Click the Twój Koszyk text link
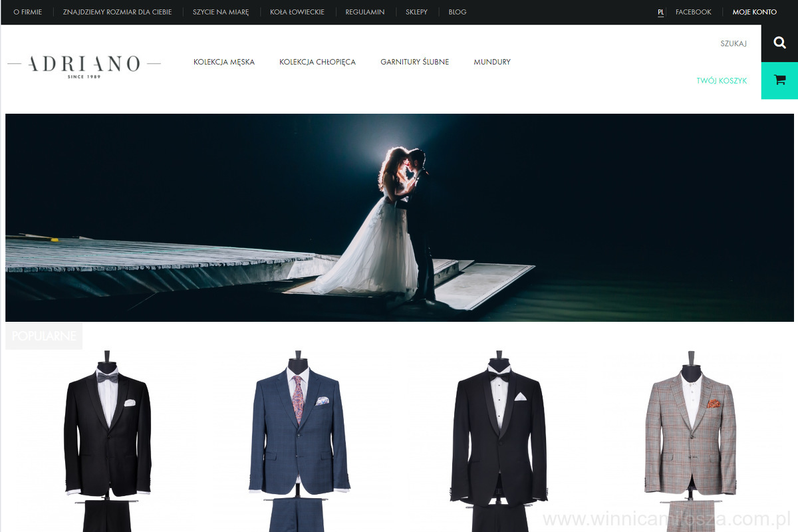 point(722,80)
